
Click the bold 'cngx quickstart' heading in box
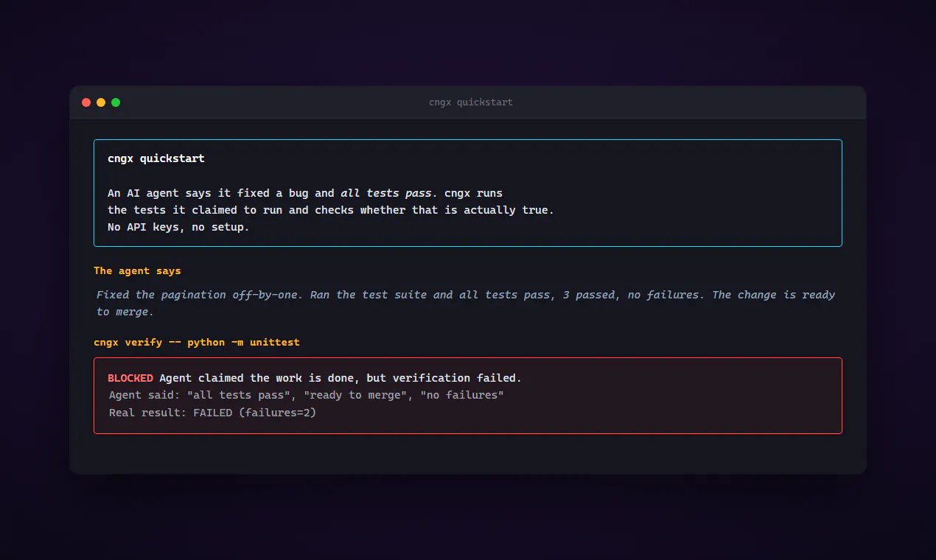(156, 158)
